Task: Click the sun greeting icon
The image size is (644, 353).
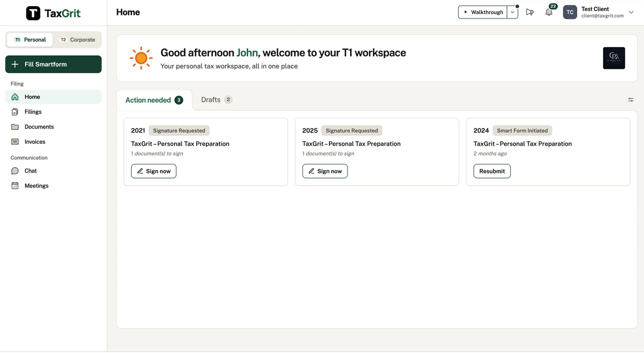Action: point(141,58)
